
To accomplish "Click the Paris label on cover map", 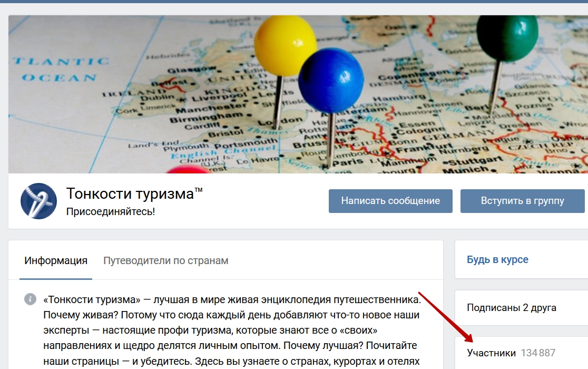I will [348, 162].
